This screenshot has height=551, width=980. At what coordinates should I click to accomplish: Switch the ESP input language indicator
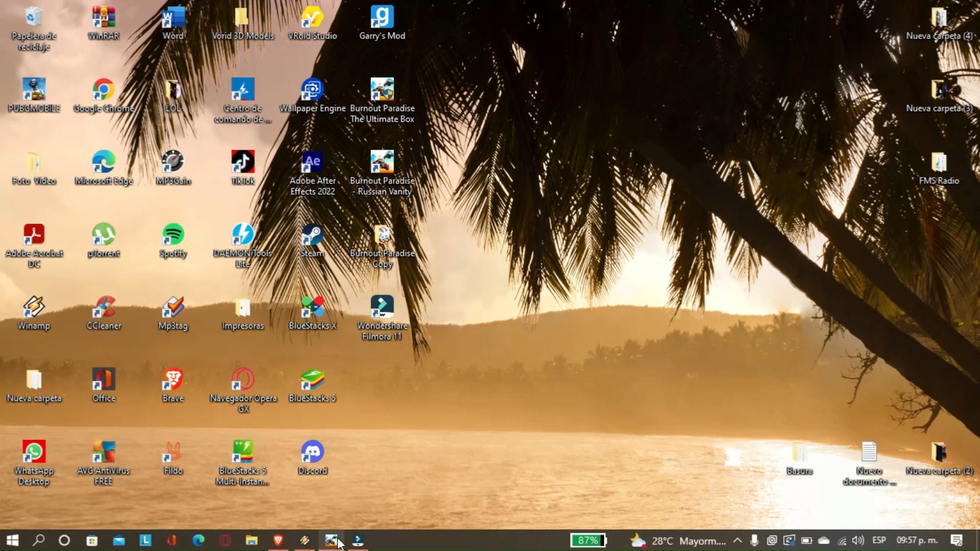[x=879, y=540]
